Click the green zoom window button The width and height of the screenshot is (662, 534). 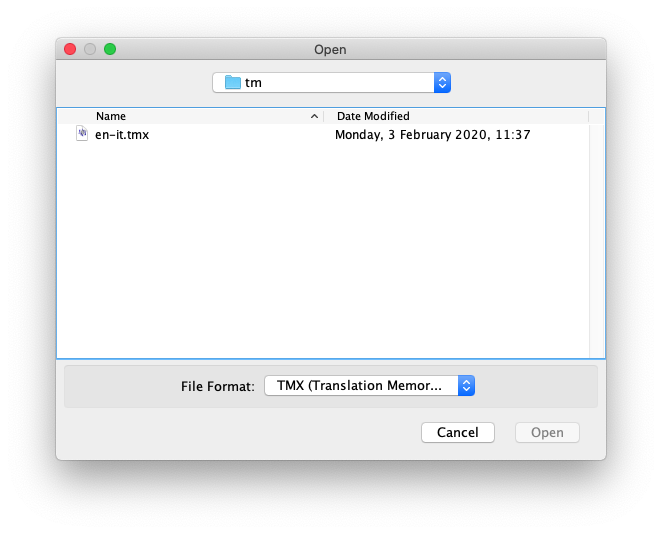[x=110, y=49]
